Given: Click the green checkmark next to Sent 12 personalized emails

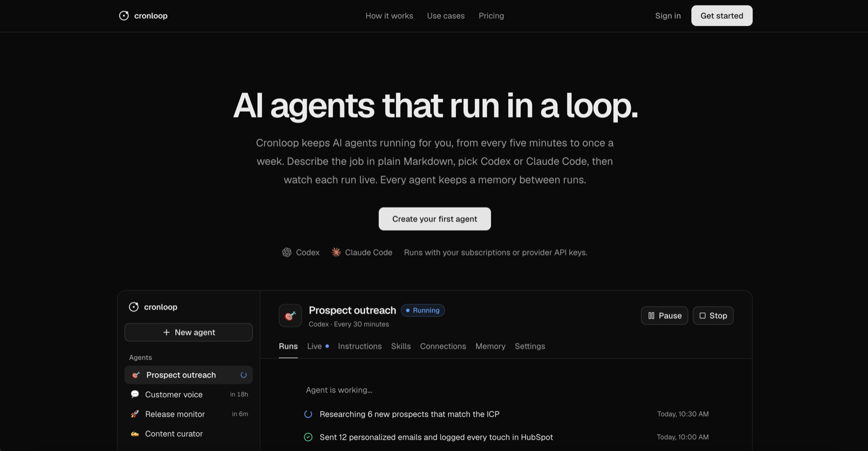Looking at the screenshot, I should tap(308, 437).
